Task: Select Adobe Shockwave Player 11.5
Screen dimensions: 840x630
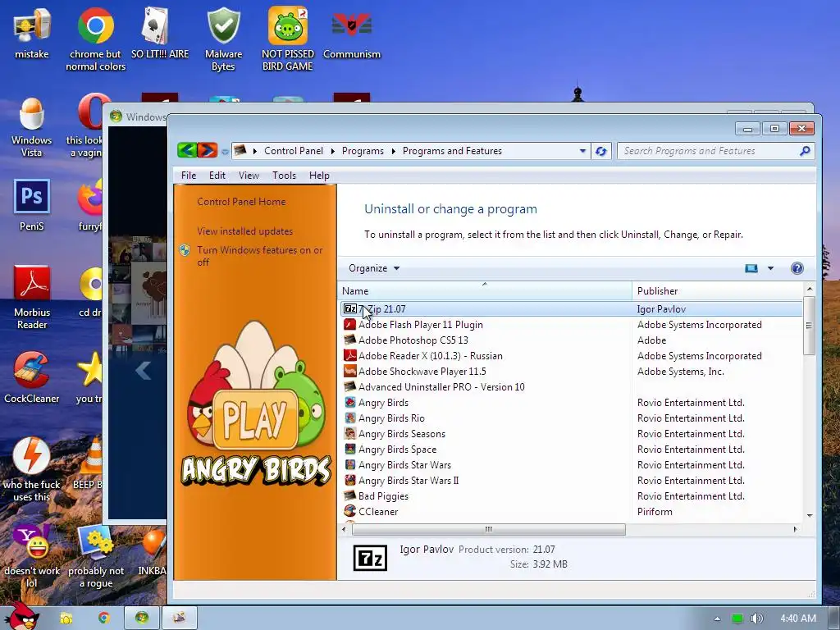Action: (x=572, y=372)
